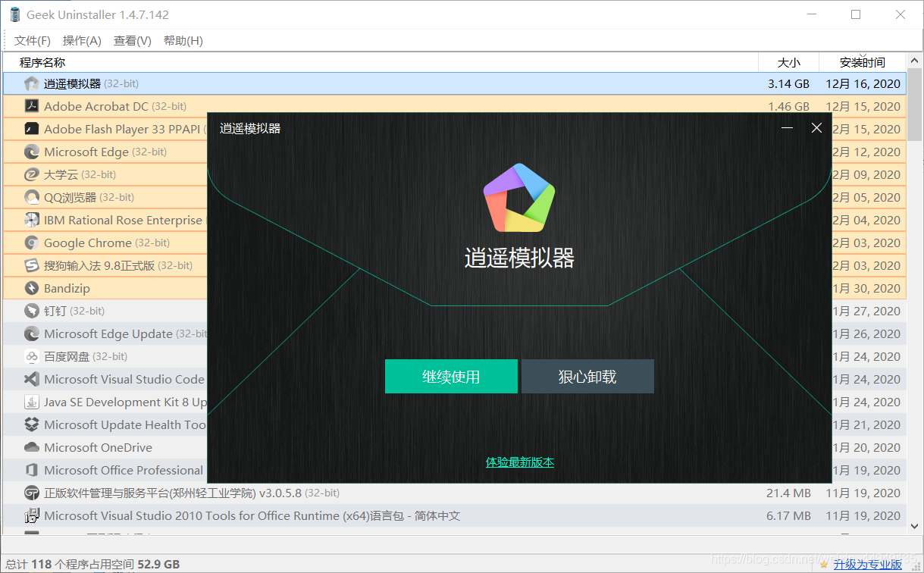Sort list by 大小 column header
Image resolution: width=924 pixels, height=573 pixels.
(x=789, y=62)
